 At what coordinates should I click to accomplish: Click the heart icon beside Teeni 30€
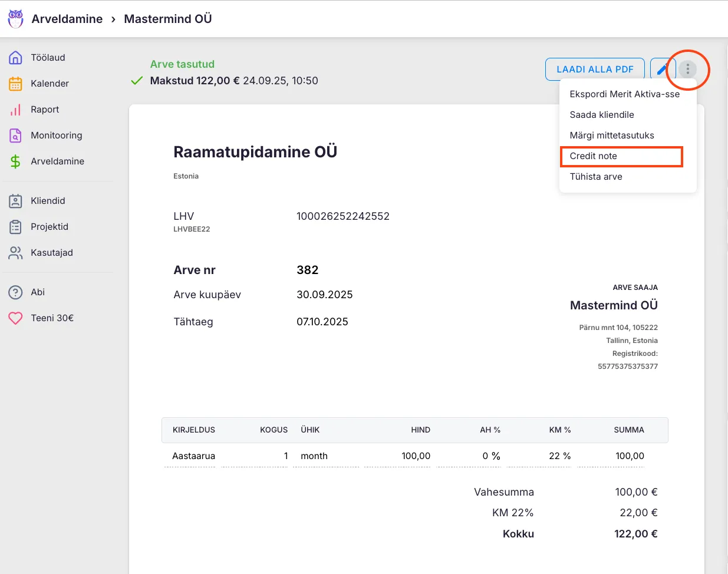click(15, 318)
